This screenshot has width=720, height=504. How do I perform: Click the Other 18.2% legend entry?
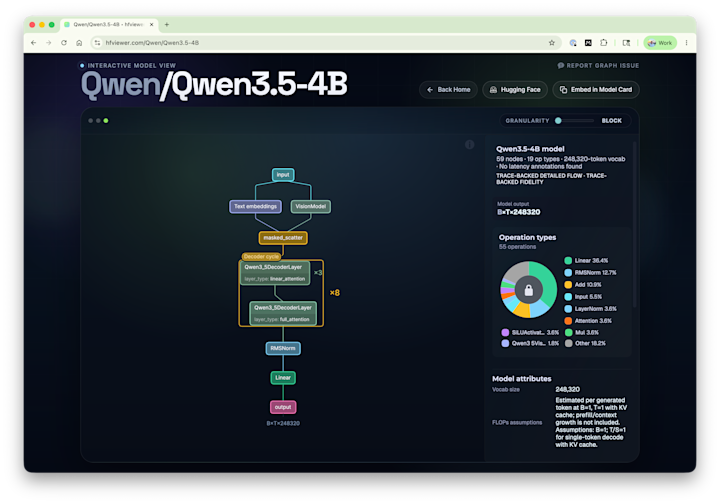[x=585, y=343]
